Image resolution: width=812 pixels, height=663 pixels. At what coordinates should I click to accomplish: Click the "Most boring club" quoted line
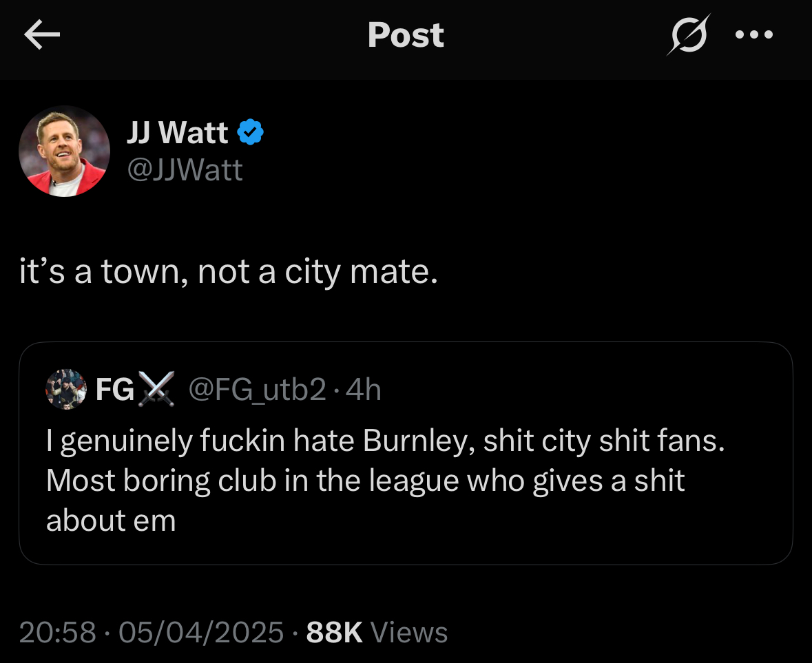(365, 481)
